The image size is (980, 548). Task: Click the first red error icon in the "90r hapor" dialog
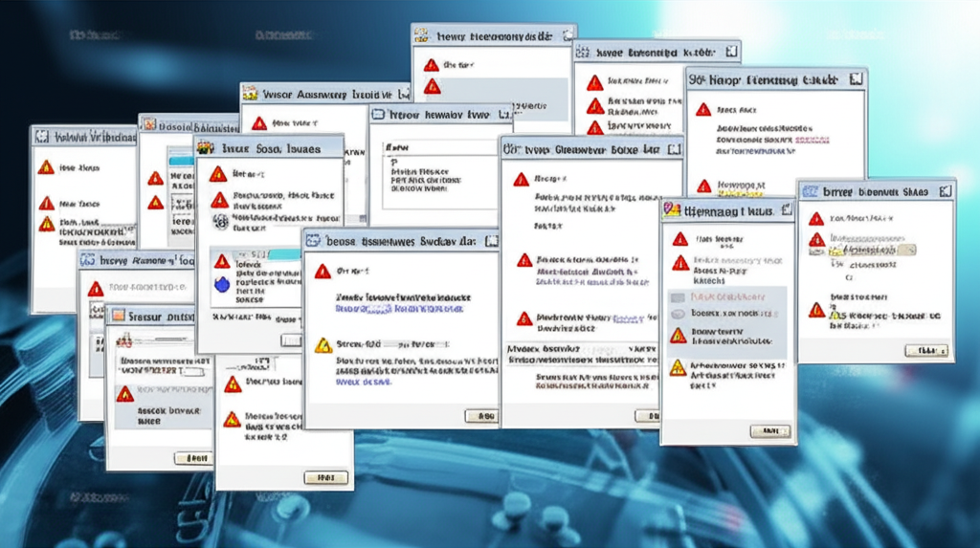703,110
